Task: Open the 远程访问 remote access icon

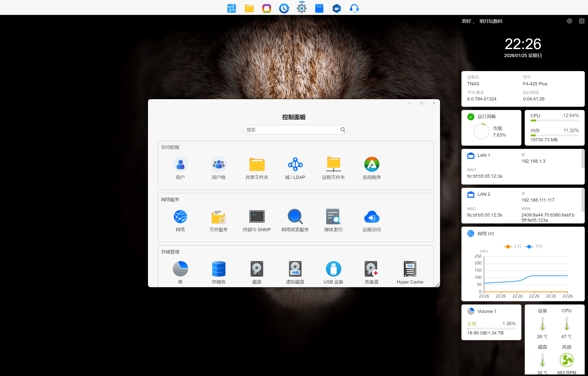Action: point(371,217)
